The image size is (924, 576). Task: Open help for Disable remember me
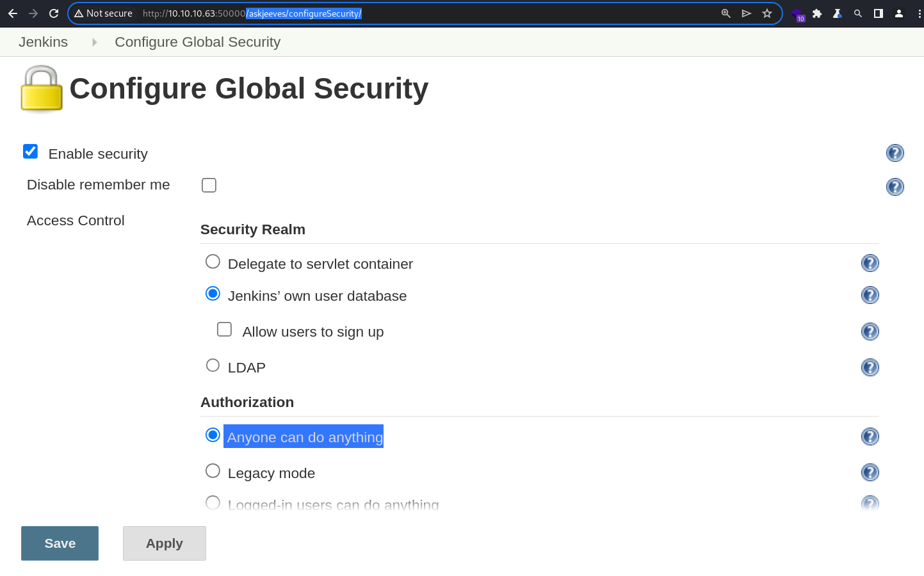click(x=895, y=187)
